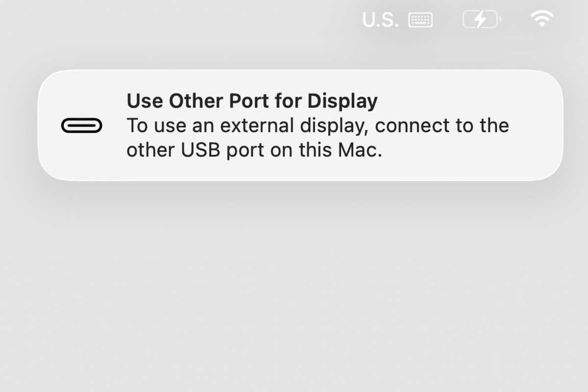The height and width of the screenshot is (392, 588).
Task: Click the notification title text
Action: tap(252, 100)
